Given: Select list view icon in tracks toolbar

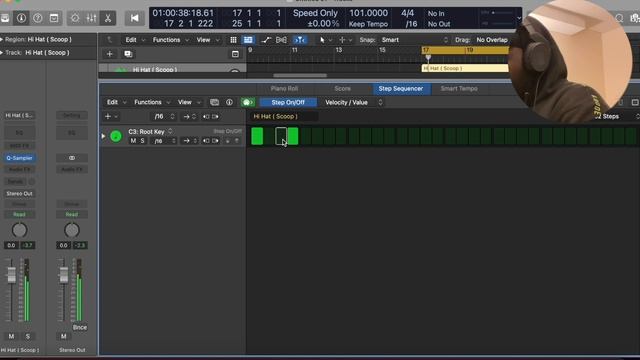Looking at the screenshot, I should (x=248, y=40).
